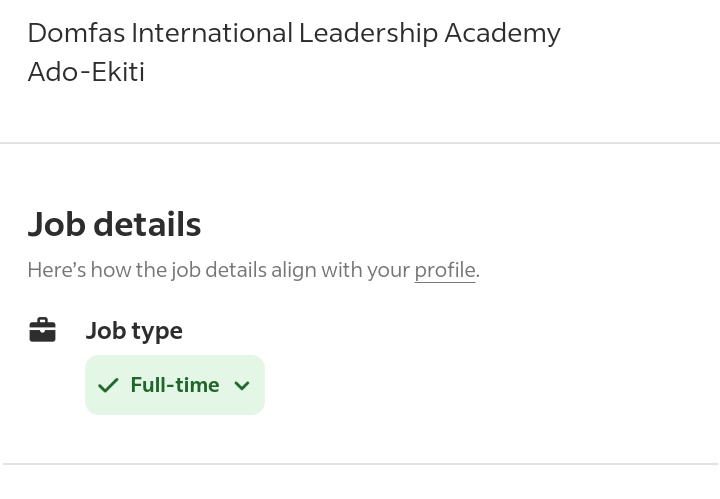Click "Here's how the job details" subtitle text

tap(147, 270)
